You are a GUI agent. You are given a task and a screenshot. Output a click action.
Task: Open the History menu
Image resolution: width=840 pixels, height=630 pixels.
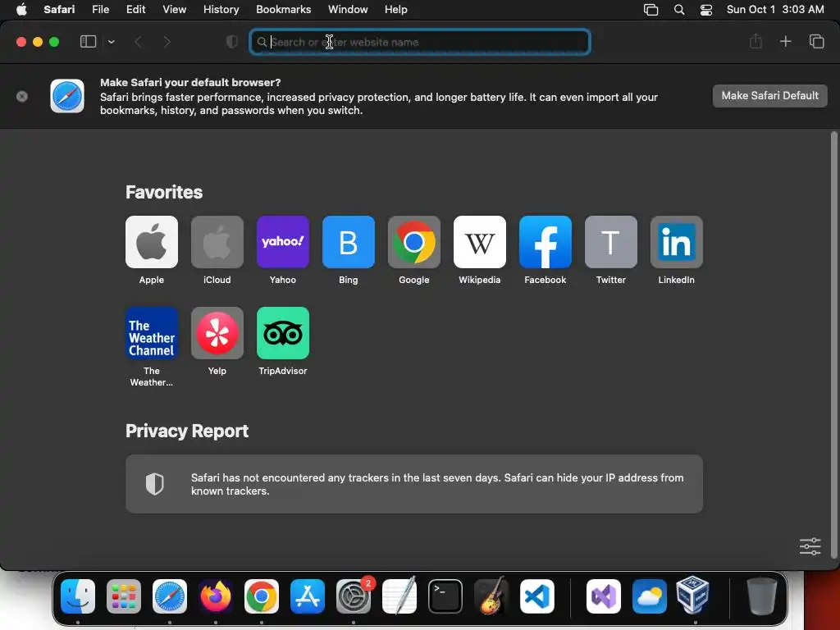click(221, 9)
